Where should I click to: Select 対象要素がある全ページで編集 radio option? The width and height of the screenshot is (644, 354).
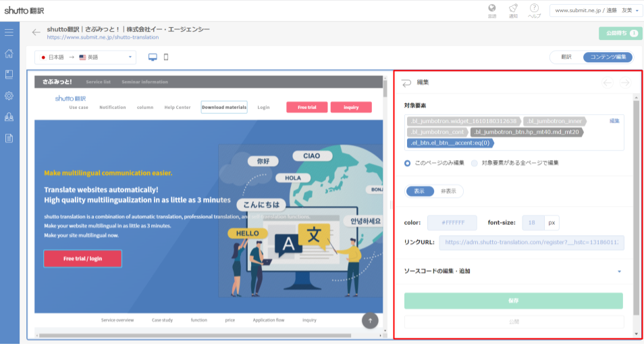(475, 163)
